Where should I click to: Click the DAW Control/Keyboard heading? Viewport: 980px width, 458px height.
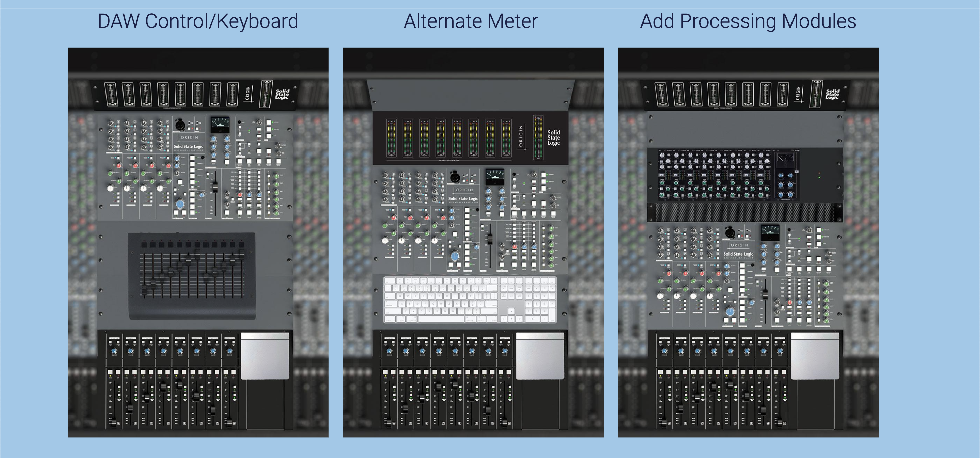[x=198, y=21]
